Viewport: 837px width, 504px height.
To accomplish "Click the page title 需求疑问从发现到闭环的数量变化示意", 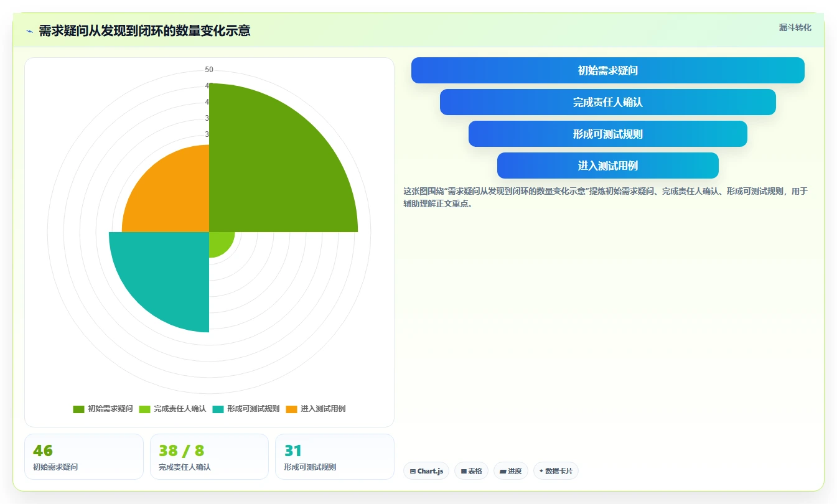I will [x=144, y=30].
